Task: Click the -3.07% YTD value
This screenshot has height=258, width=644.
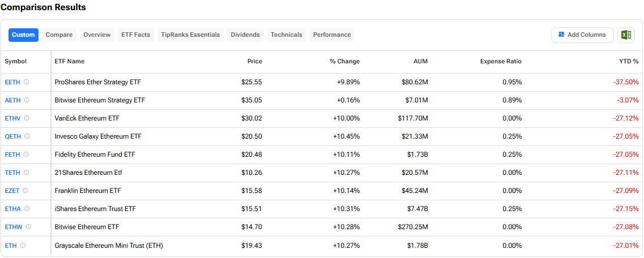Action: pos(628,100)
